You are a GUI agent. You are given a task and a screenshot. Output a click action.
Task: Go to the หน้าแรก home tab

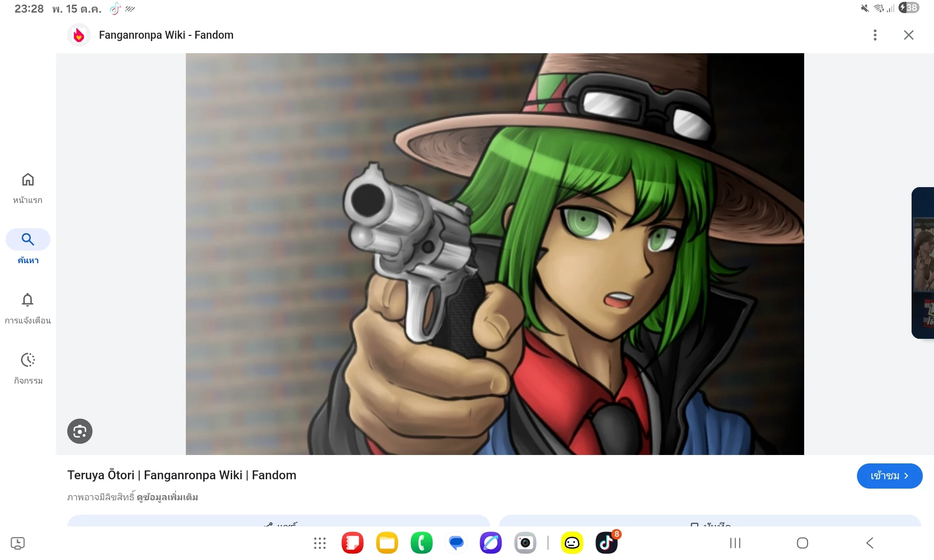pos(28,189)
